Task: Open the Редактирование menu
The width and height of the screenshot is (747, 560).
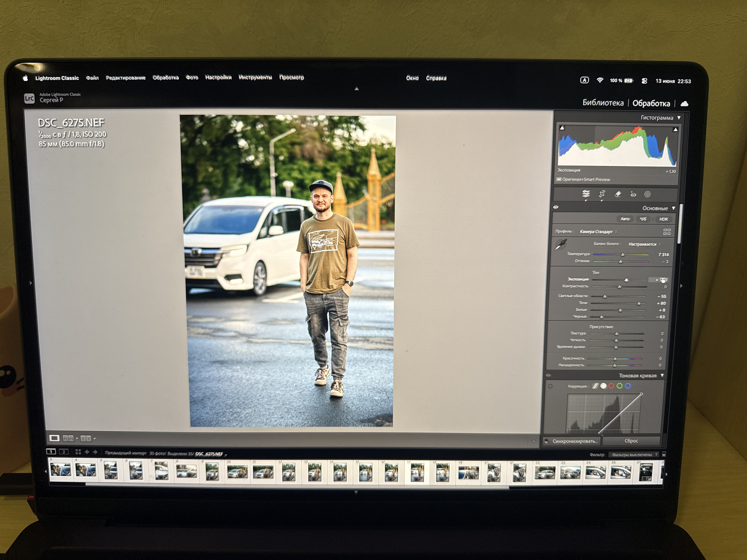Action: [x=126, y=78]
